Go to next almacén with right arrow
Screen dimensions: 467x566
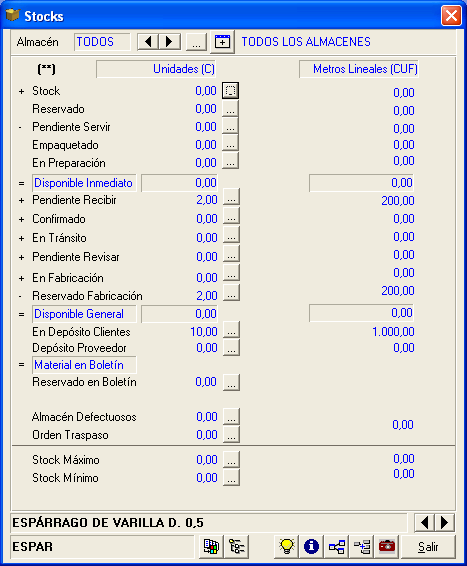tap(170, 42)
